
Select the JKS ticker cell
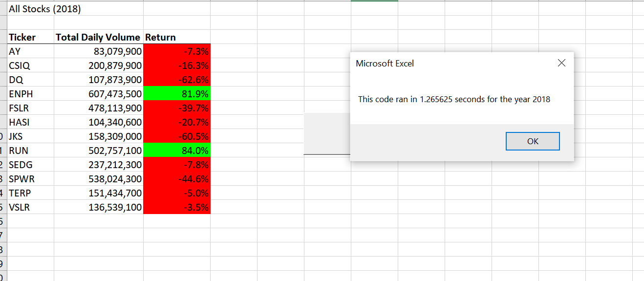click(31, 136)
